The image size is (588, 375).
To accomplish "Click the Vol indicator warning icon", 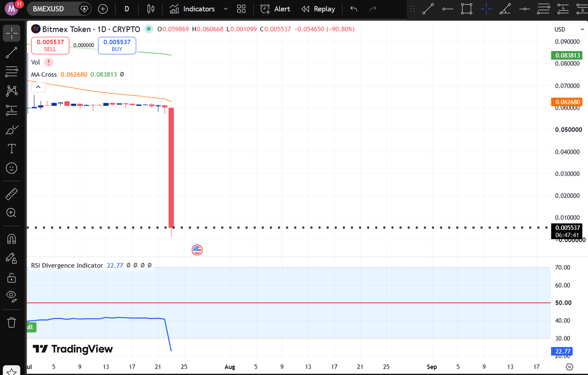I will 49,62.
